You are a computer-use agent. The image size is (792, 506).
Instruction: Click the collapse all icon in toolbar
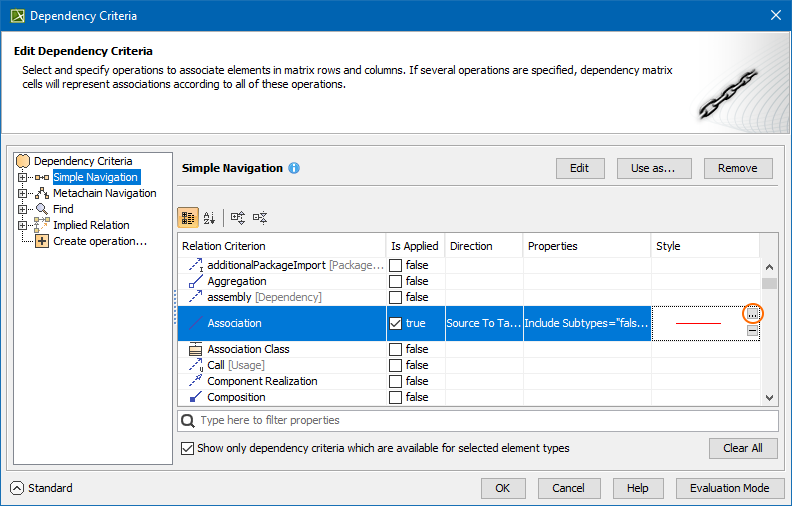(260, 217)
